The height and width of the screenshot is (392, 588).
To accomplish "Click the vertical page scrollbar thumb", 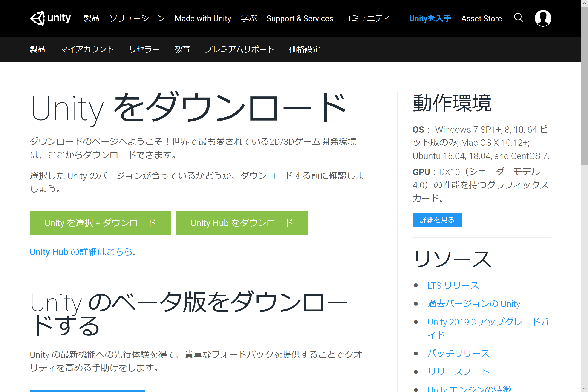I will 584,85.
